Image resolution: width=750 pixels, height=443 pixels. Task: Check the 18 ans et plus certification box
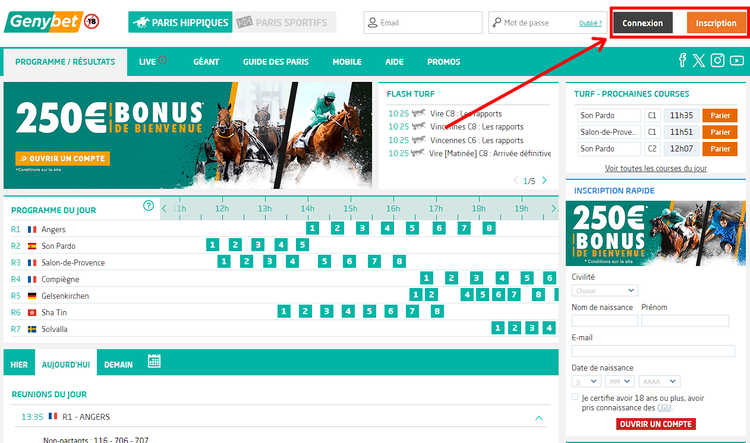pyautogui.click(x=575, y=397)
